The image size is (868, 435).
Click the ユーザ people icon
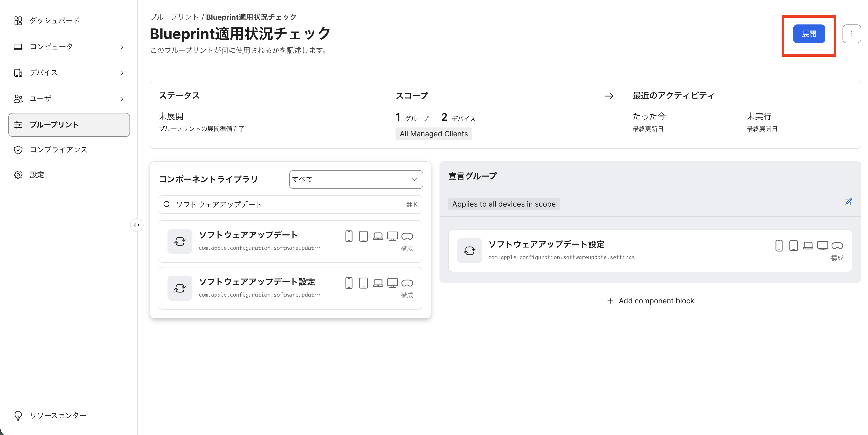point(18,99)
